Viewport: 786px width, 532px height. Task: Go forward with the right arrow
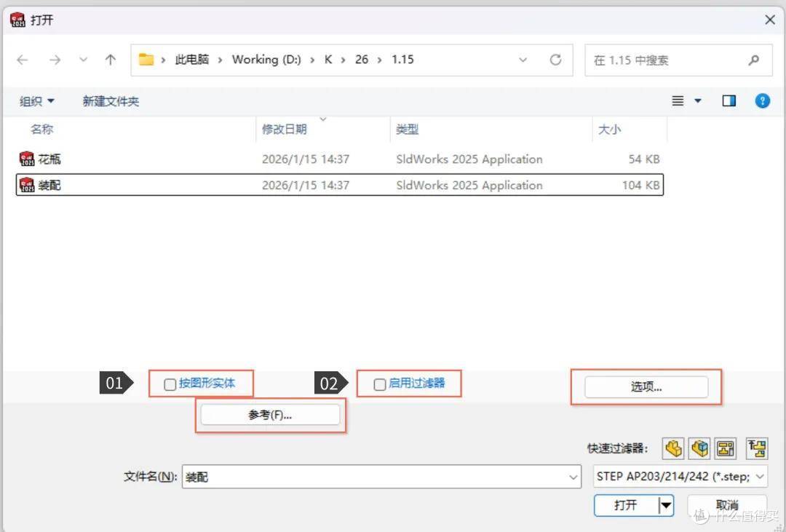point(55,60)
